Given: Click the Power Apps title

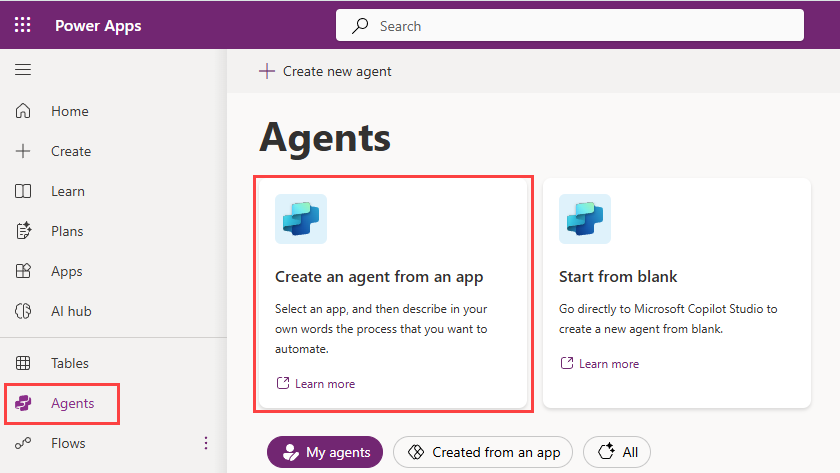Looking at the screenshot, I should [98, 26].
